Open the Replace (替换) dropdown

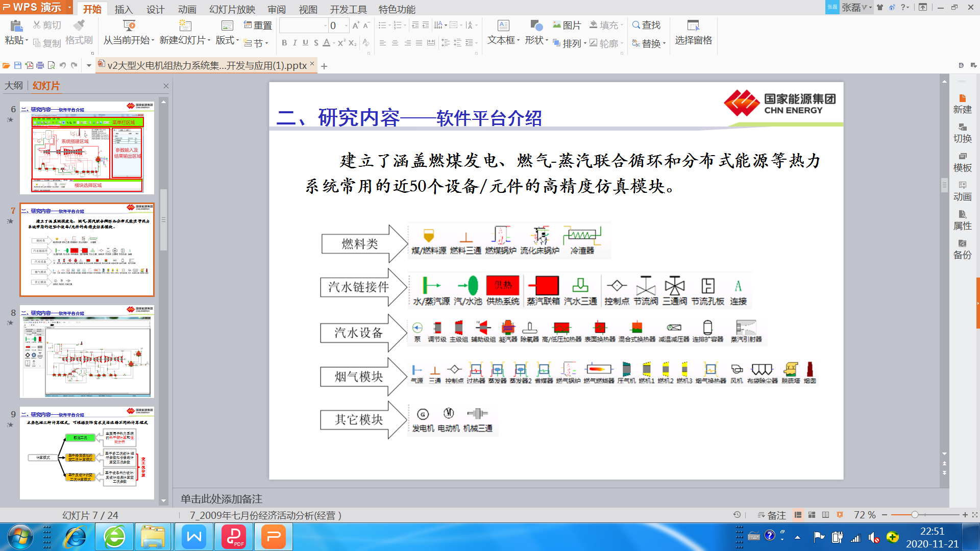coord(649,43)
